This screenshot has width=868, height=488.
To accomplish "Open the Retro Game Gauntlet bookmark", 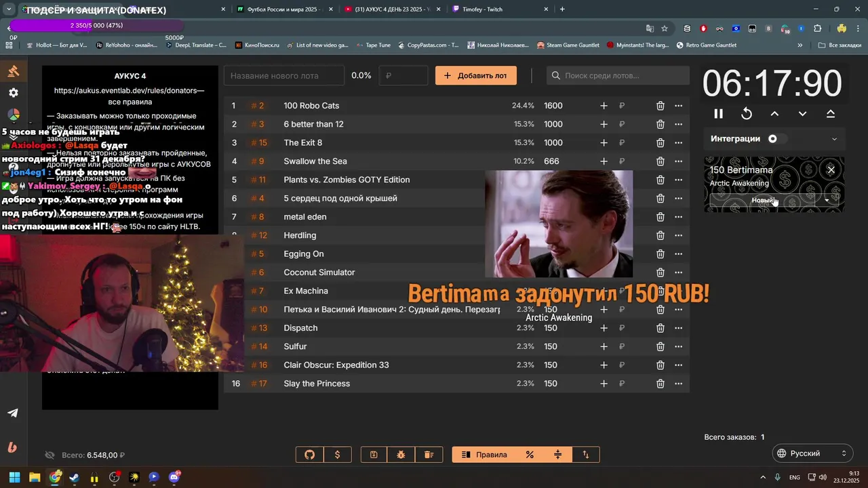I will pyautogui.click(x=707, y=45).
